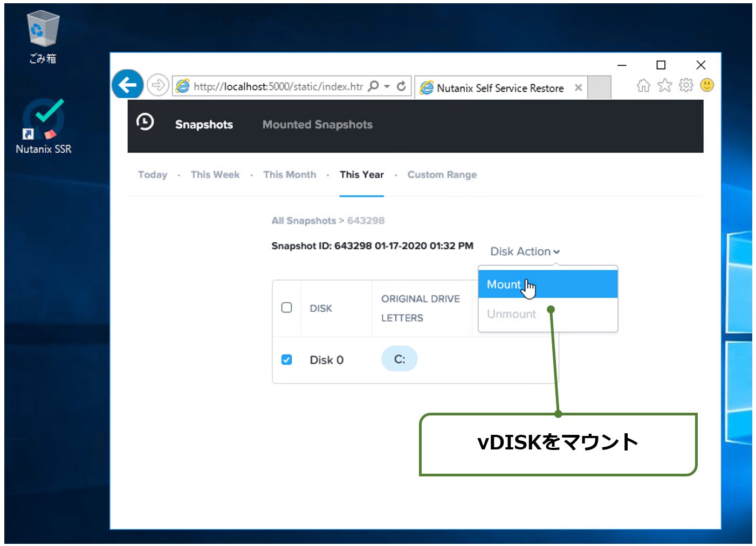
Task: Click the search magnifier in the address bar
Action: tap(373, 86)
